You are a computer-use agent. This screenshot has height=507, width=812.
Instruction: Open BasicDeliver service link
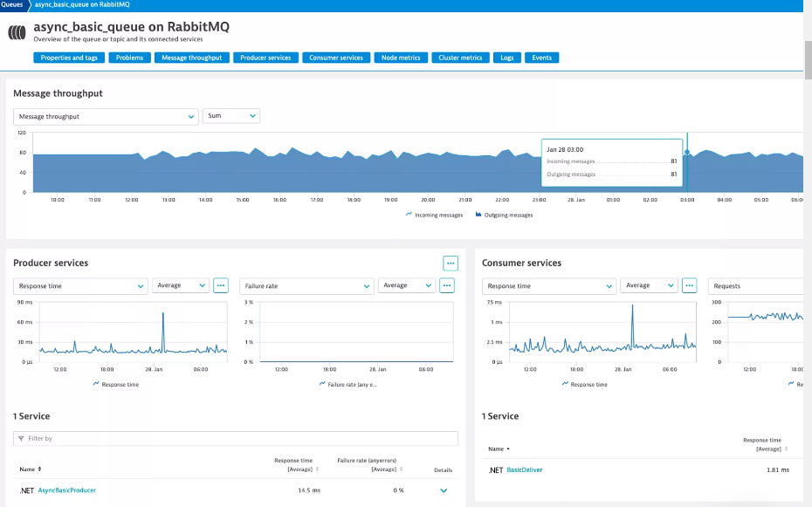[x=525, y=470]
